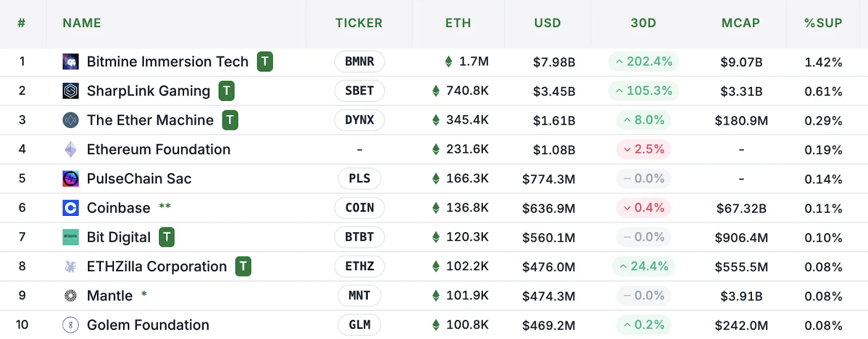The image size is (868, 339).
Task: Click the T badge beside Bit Digital
Action: (x=167, y=237)
